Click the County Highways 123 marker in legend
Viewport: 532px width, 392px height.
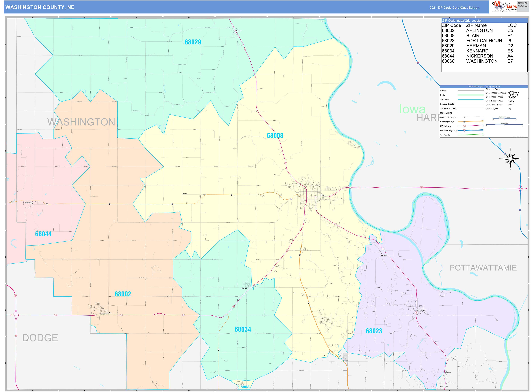pos(464,117)
